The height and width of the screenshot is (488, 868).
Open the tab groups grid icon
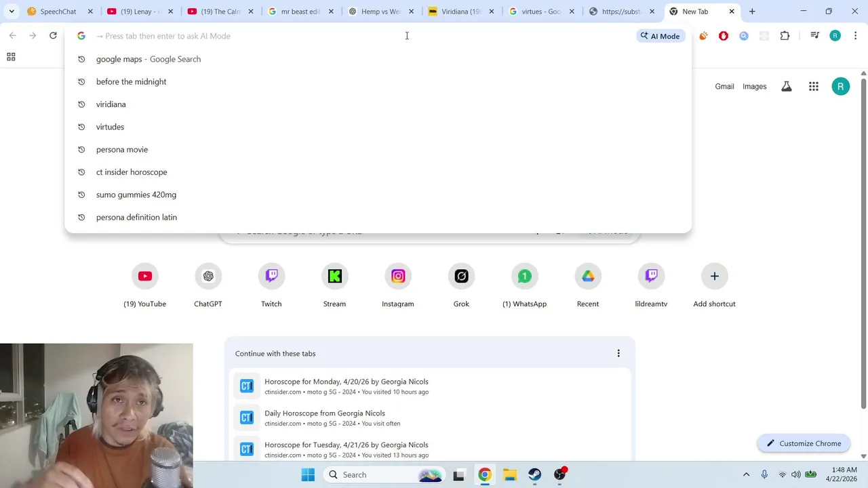click(11, 57)
